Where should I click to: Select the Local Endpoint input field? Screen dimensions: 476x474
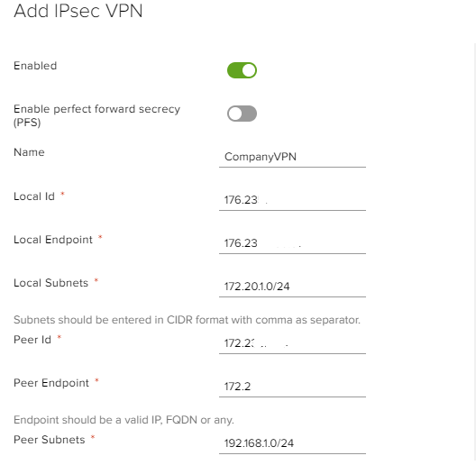pos(292,243)
